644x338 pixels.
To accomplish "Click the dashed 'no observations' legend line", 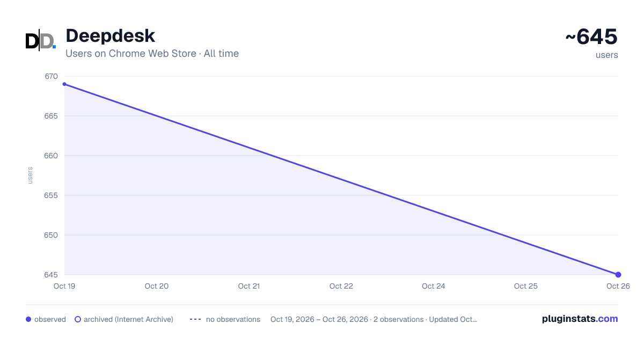I will point(195,319).
